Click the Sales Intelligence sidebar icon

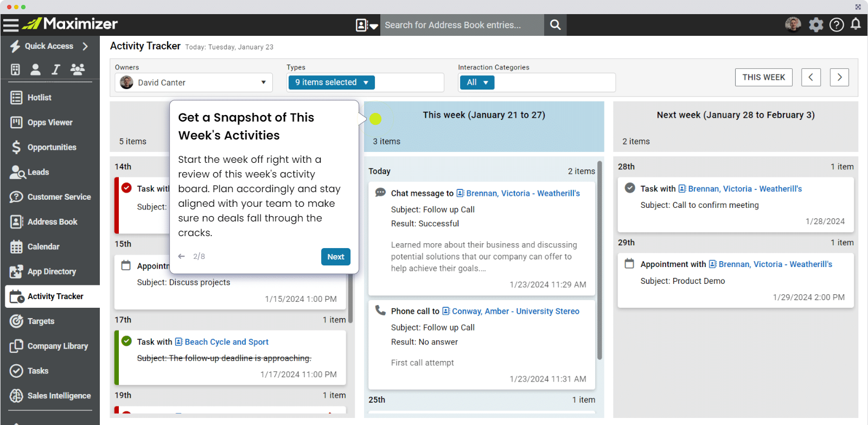tap(16, 396)
